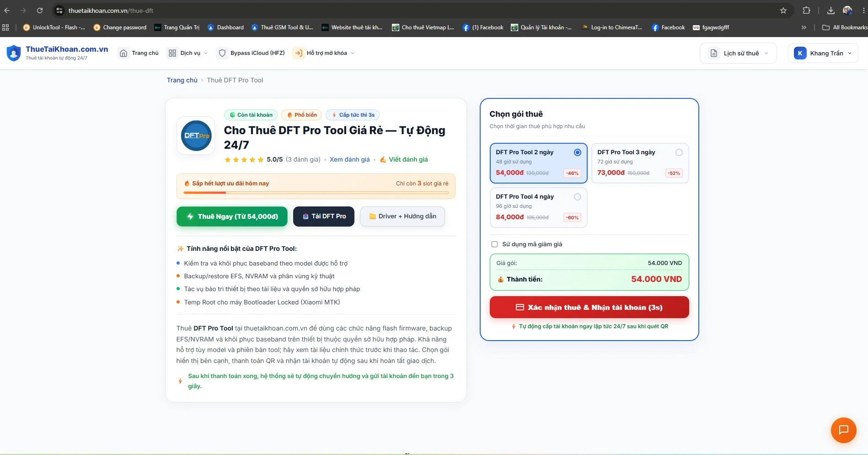This screenshot has height=455, width=868.
Task: Open the orange chat support bubble
Action: [x=843, y=430]
